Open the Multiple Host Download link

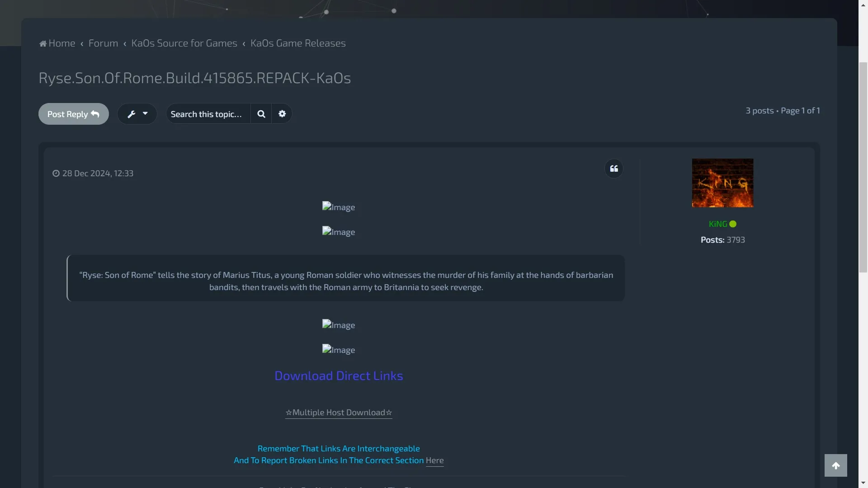point(339,413)
